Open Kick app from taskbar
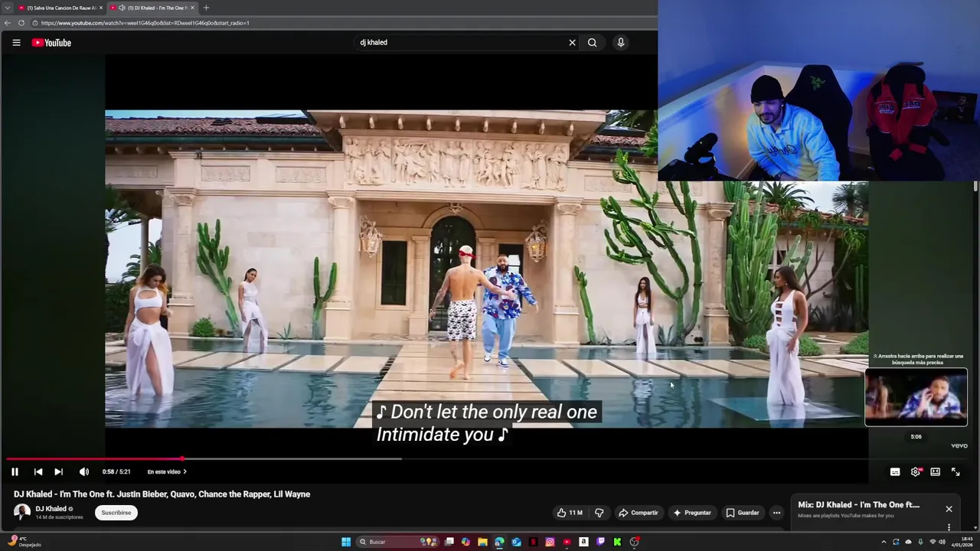 (617, 542)
